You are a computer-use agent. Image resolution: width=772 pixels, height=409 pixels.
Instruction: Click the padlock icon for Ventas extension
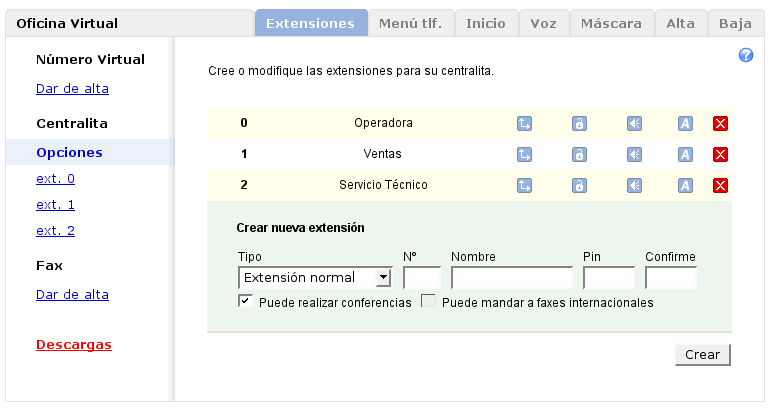pos(579,155)
